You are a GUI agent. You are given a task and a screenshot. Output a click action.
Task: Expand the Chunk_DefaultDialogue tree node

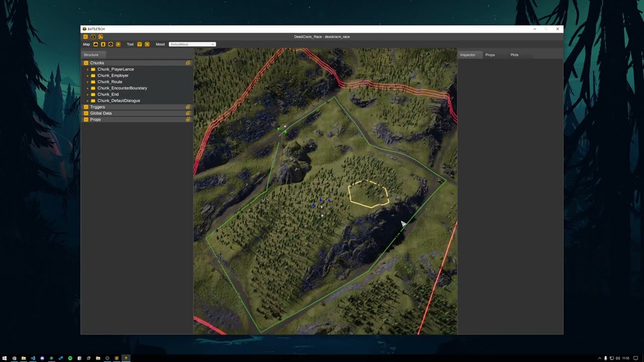click(88, 101)
